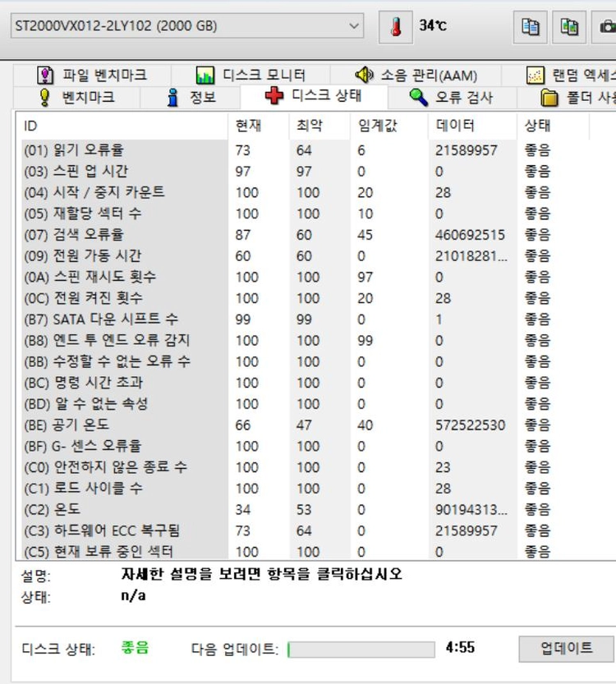The height and width of the screenshot is (684, 616).
Task: Select the (07) 검색 오류율 row
Action: [306, 235]
